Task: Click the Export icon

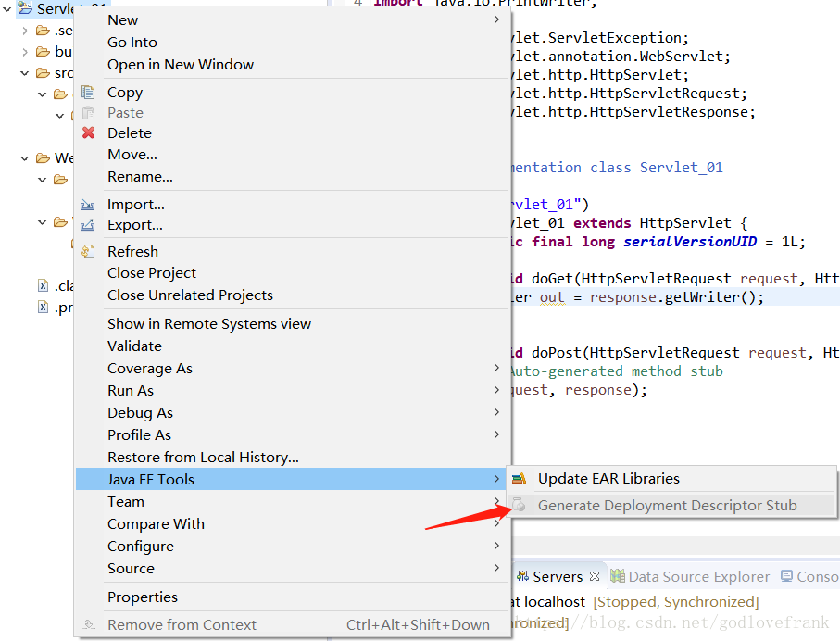Action: (87, 225)
